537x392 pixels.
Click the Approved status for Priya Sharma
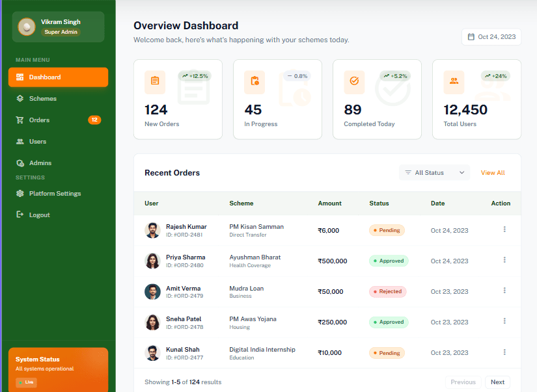coord(389,261)
